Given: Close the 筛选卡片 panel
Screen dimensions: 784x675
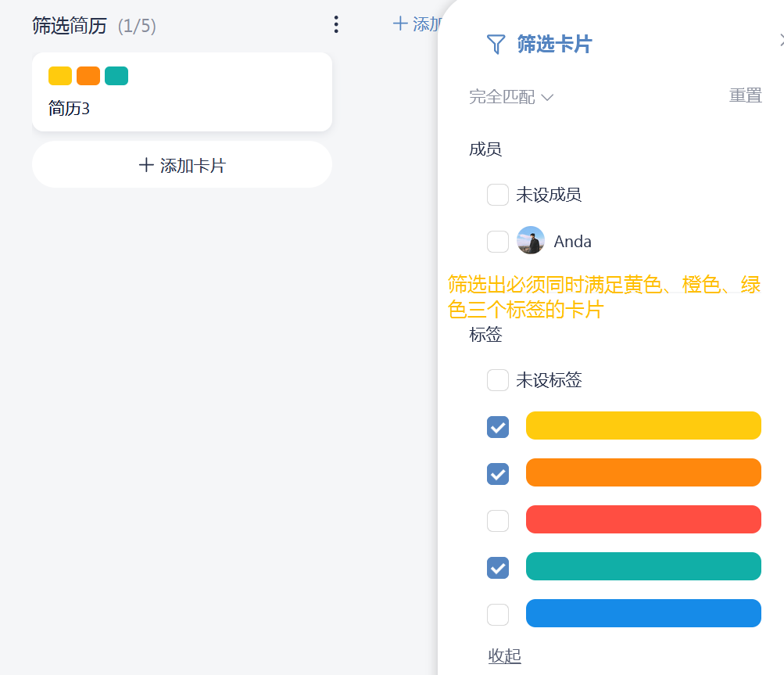Looking at the screenshot, I should click(x=781, y=40).
